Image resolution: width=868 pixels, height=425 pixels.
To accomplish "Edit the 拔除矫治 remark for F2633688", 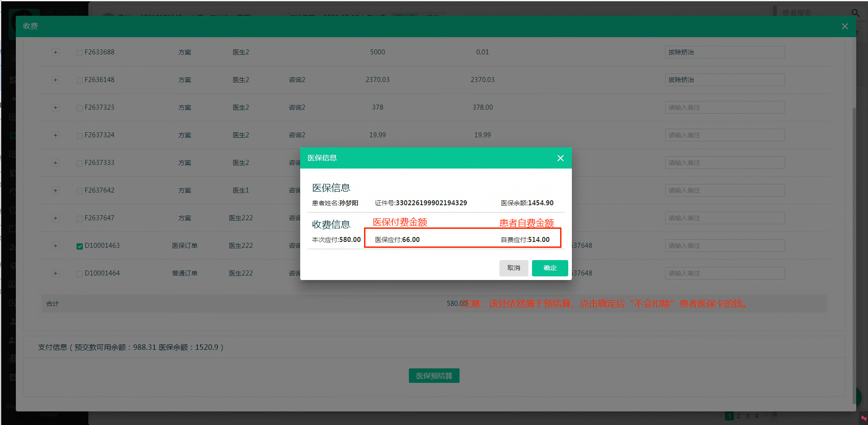I will pos(724,52).
